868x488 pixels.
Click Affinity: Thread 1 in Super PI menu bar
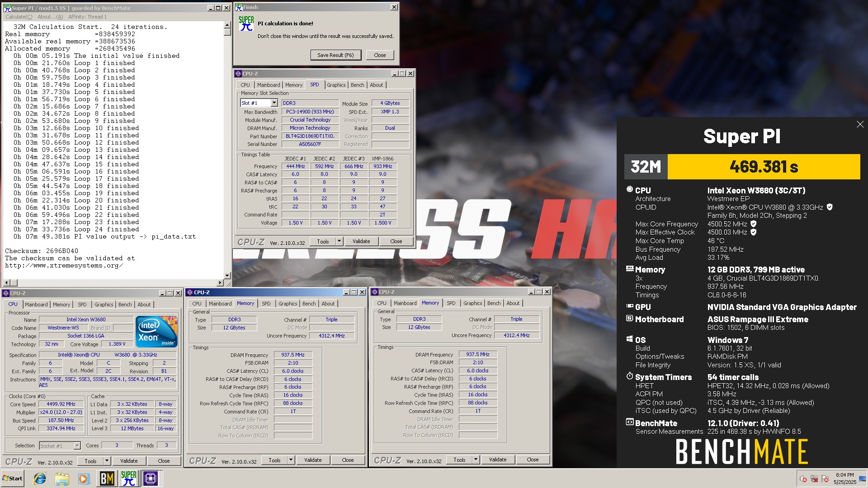pyautogui.click(x=88, y=17)
